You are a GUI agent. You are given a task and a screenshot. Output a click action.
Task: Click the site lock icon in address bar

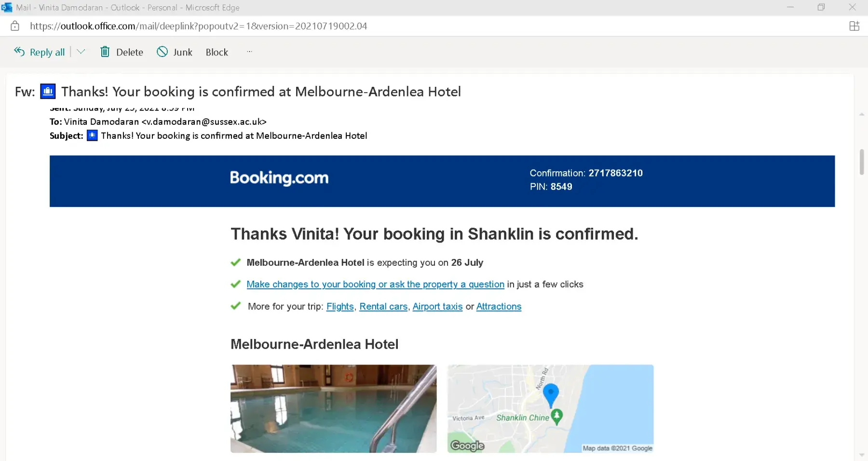[15, 26]
